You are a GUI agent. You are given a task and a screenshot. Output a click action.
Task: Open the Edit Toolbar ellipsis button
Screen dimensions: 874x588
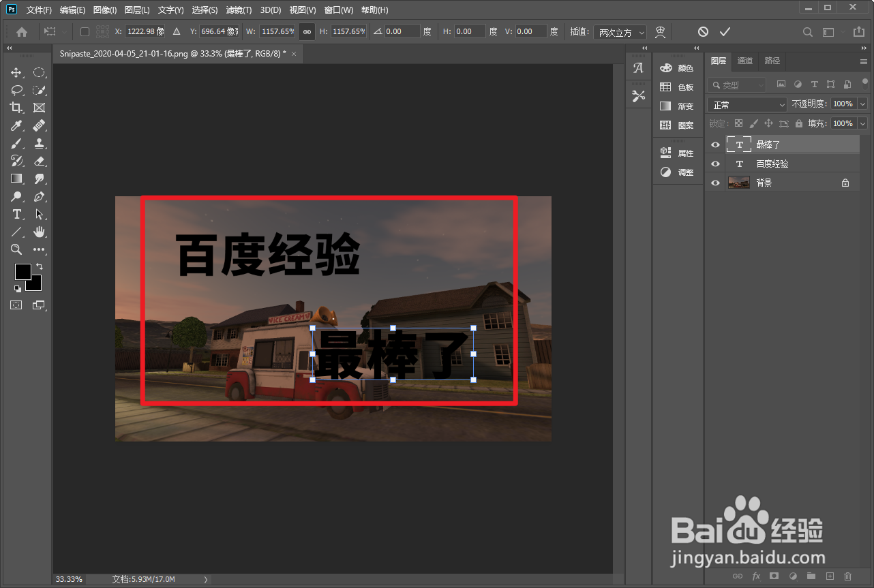(40, 249)
